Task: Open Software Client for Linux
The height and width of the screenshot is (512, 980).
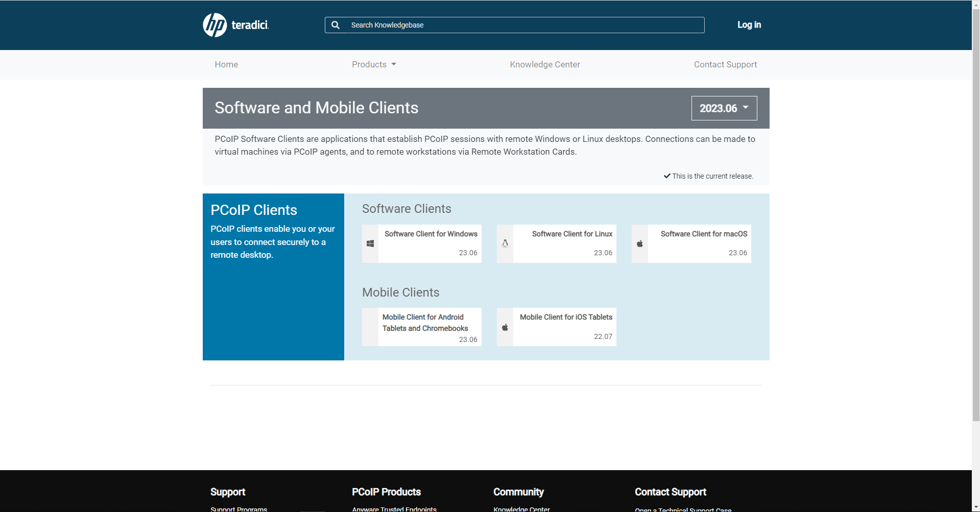Action: (x=571, y=234)
